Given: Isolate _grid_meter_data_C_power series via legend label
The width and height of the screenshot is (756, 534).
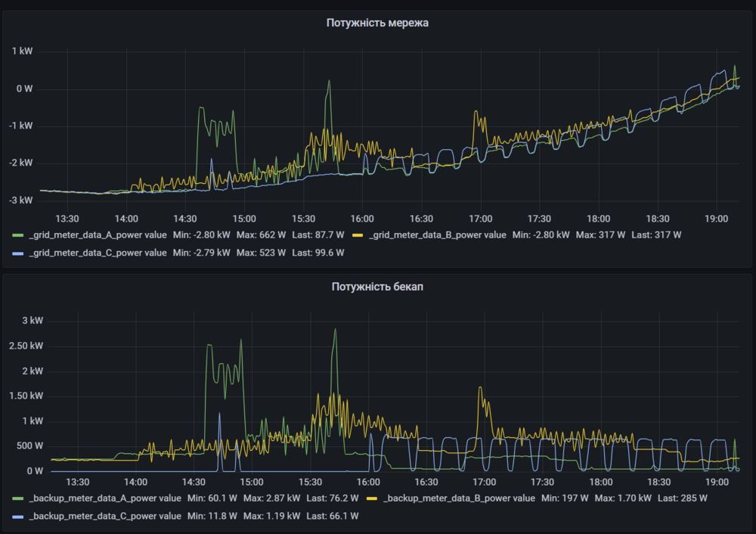Looking at the screenshot, I should click(x=98, y=253).
